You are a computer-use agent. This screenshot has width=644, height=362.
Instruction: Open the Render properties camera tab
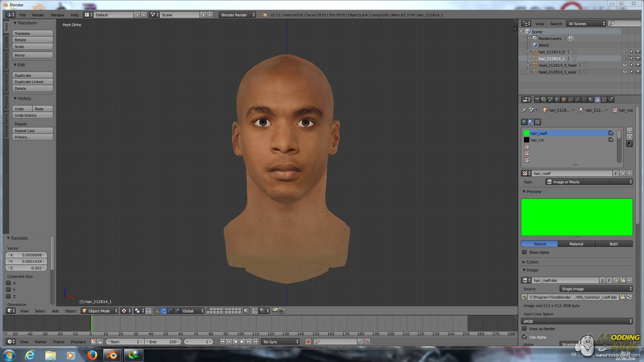pos(537,100)
